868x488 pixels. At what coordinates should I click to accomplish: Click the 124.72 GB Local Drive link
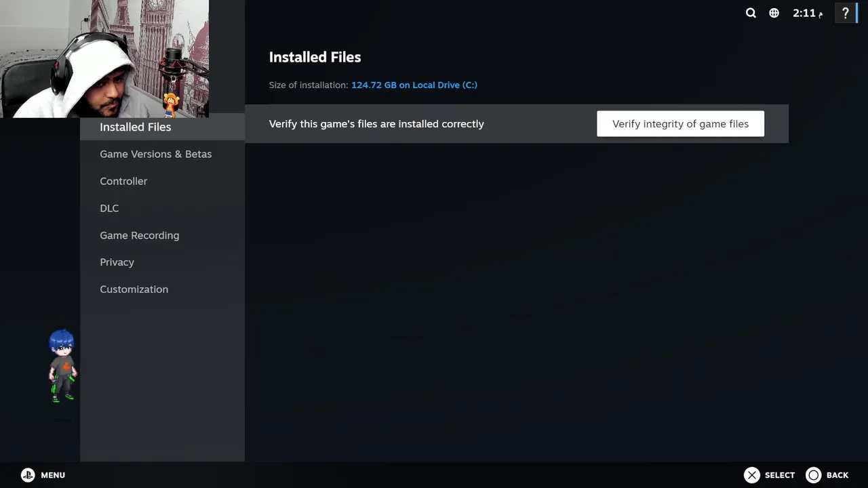[x=414, y=85]
